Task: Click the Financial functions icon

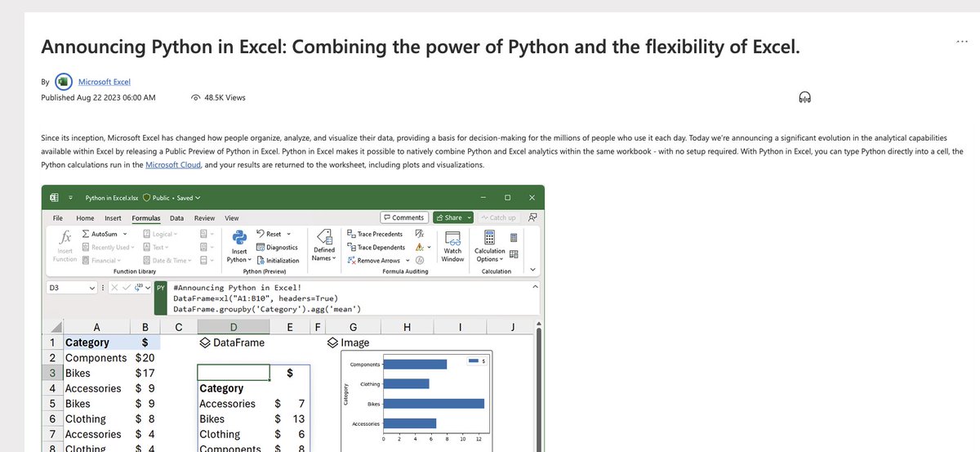Action: tap(86, 261)
